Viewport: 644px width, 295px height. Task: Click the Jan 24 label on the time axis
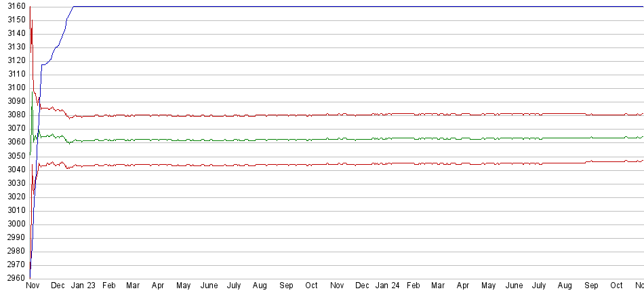point(388,286)
